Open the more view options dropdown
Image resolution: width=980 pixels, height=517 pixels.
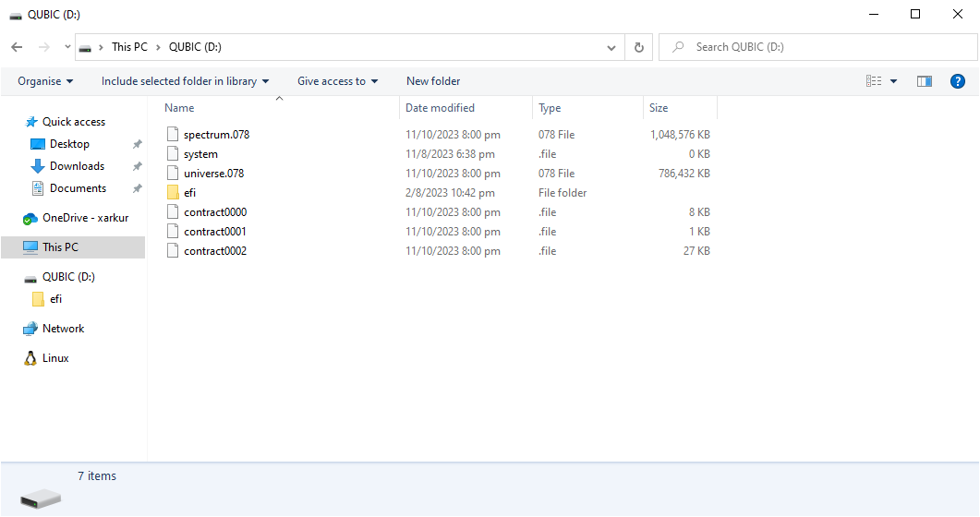pos(894,81)
